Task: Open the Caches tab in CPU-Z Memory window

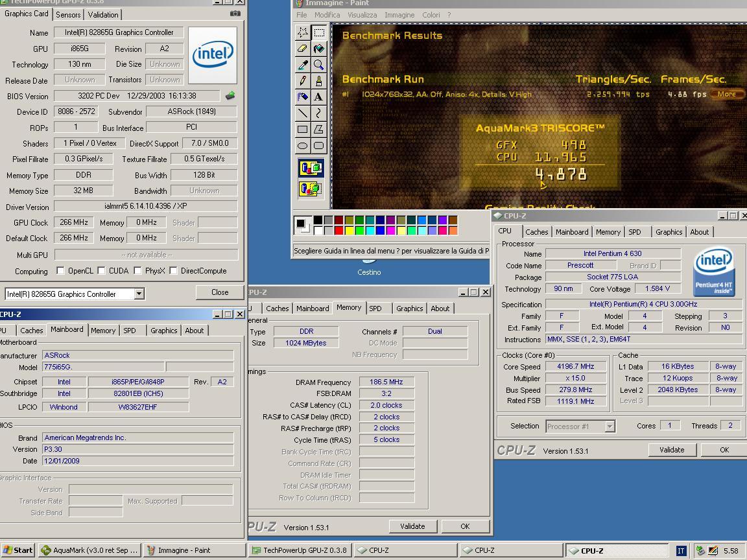Action: 278,309
